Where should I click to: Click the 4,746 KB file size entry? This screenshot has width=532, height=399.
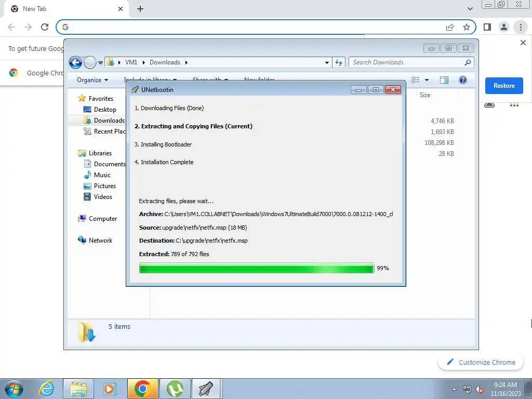coord(442,121)
